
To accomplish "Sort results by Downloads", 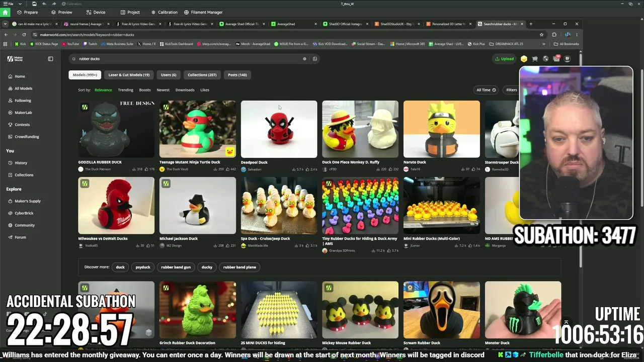I will tap(185, 90).
